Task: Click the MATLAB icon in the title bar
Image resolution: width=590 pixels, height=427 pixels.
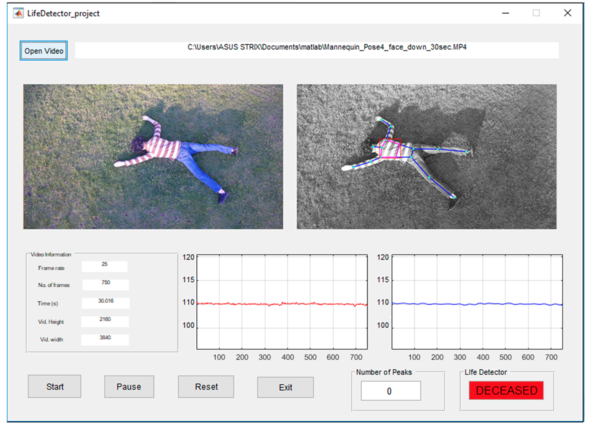Action: [x=18, y=13]
